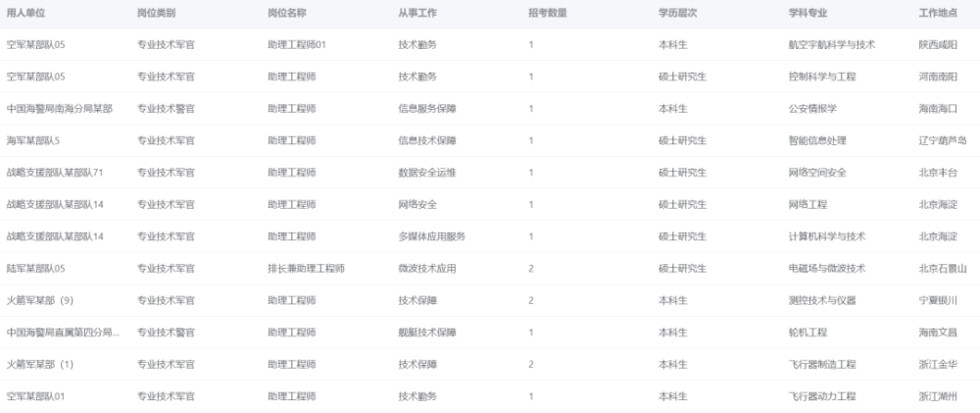Click the 排长兼助理工程师 position cell
The height and width of the screenshot is (413, 980).
click(x=306, y=269)
